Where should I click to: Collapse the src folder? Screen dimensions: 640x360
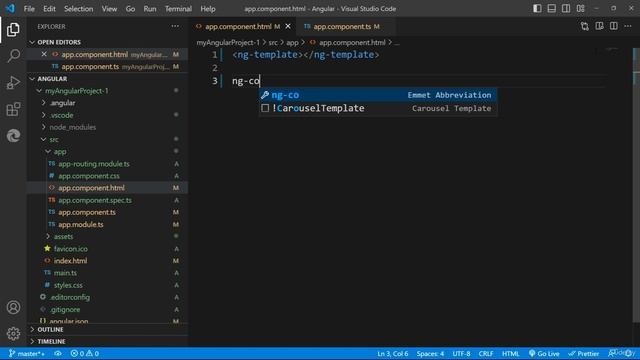[108, 139]
